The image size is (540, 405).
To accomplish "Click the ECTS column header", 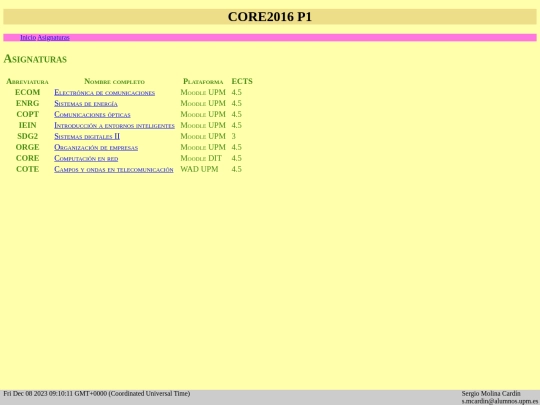I will (x=242, y=81).
